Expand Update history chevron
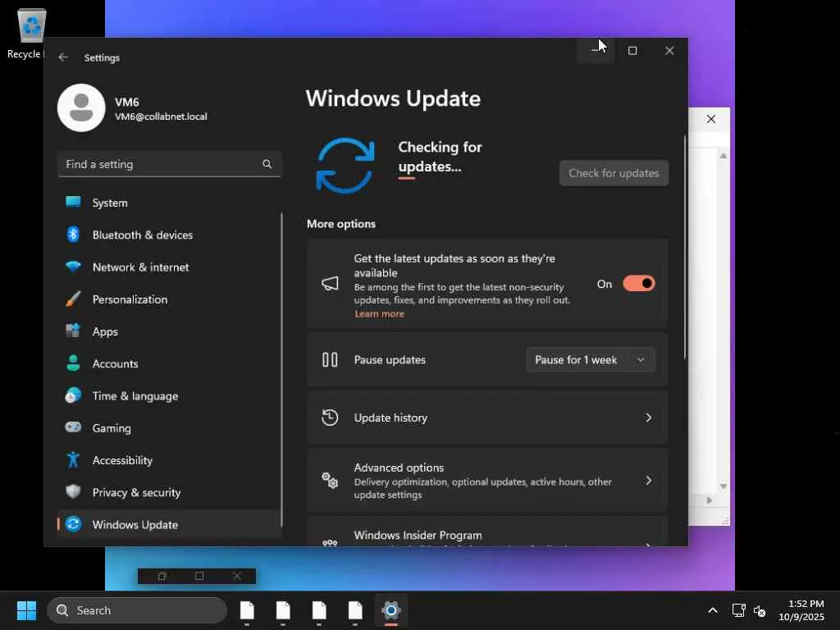Viewport: 840px width, 630px height. [648, 418]
